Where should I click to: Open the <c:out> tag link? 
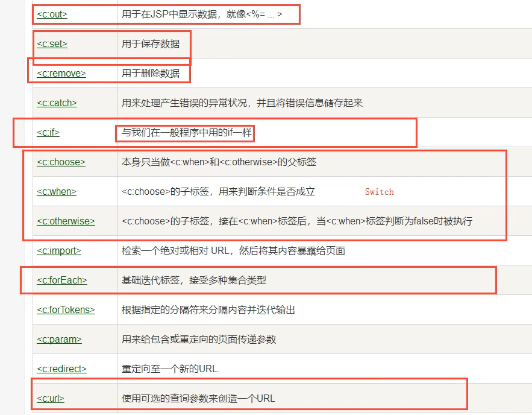pyautogui.click(x=52, y=14)
